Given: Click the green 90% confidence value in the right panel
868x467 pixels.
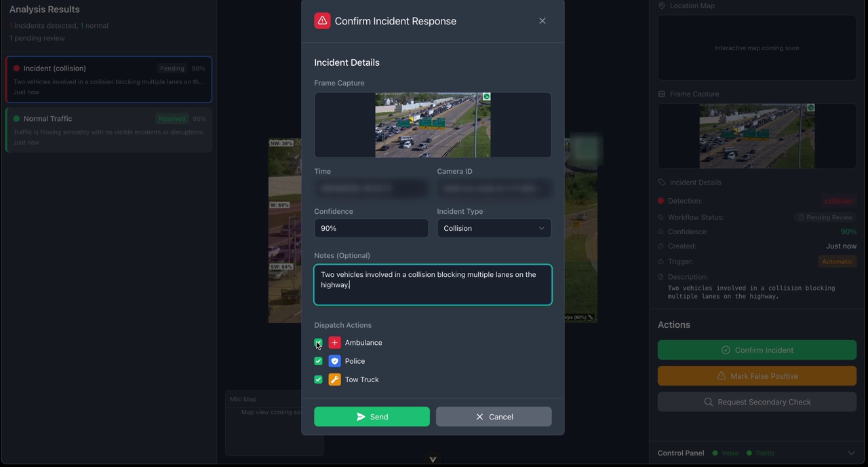Looking at the screenshot, I should (x=848, y=231).
